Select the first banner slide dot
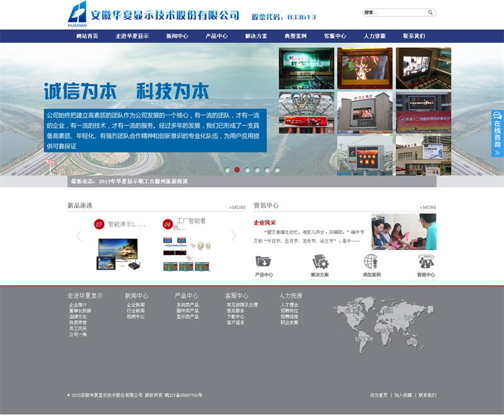 coord(227,170)
